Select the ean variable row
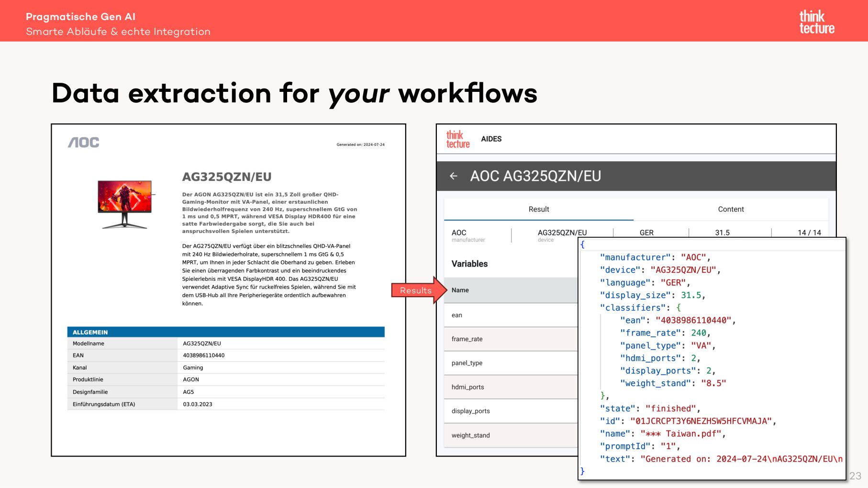Viewport: 868px width, 488px height. pyautogui.click(x=511, y=315)
